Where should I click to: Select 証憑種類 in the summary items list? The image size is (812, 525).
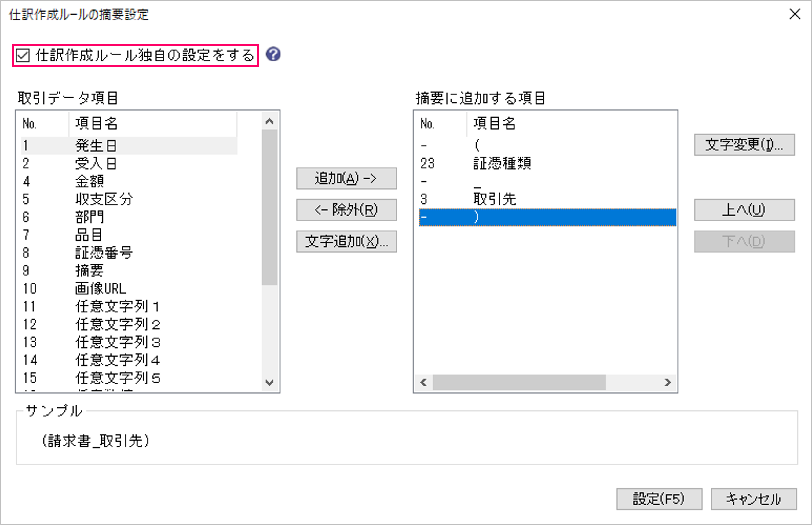click(502, 164)
